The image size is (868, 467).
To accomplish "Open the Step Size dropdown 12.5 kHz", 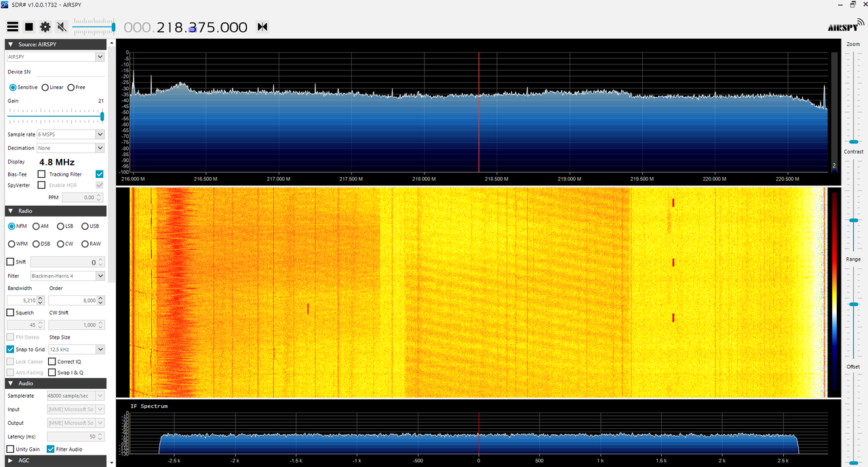I will [x=77, y=350].
